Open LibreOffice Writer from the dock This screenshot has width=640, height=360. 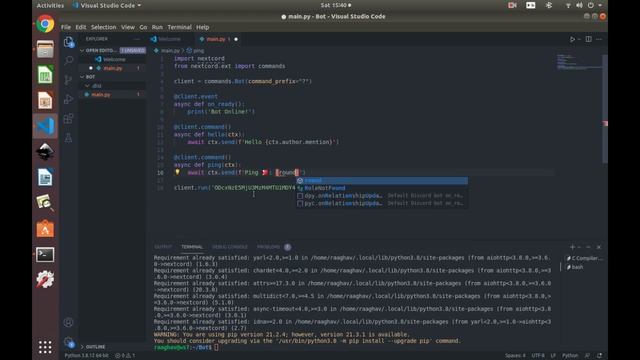(45, 178)
